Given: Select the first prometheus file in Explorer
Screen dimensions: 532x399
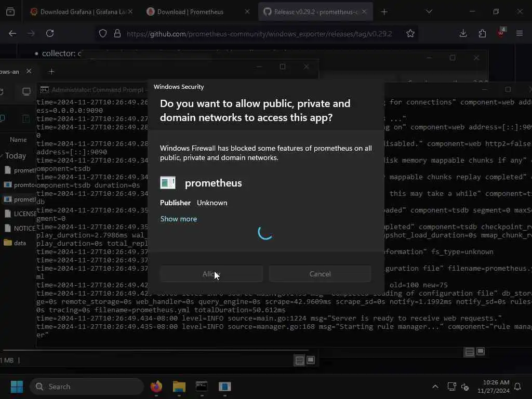Looking at the screenshot, I should pos(20,170).
